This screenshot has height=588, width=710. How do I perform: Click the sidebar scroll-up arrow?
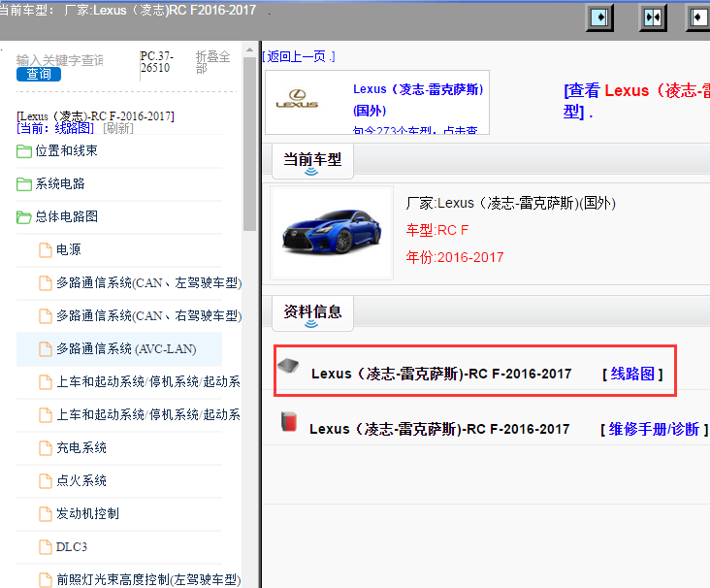pyautogui.click(x=249, y=49)
